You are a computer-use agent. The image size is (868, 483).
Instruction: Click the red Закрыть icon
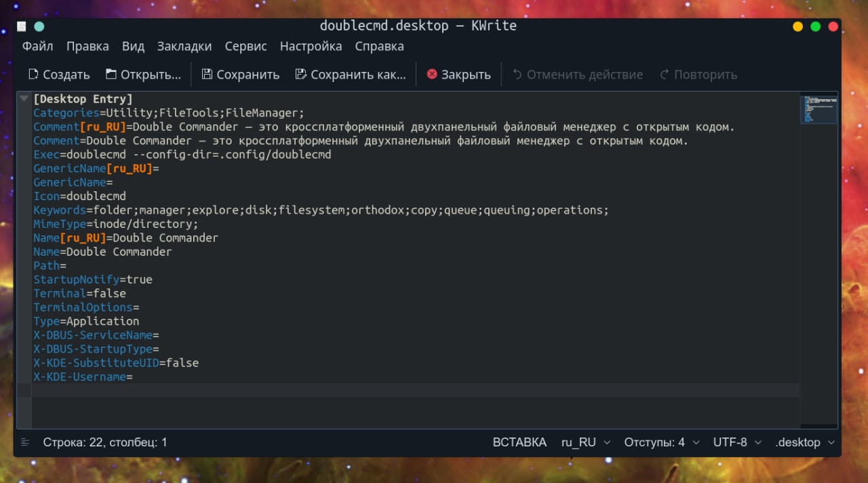coord(432,75)
